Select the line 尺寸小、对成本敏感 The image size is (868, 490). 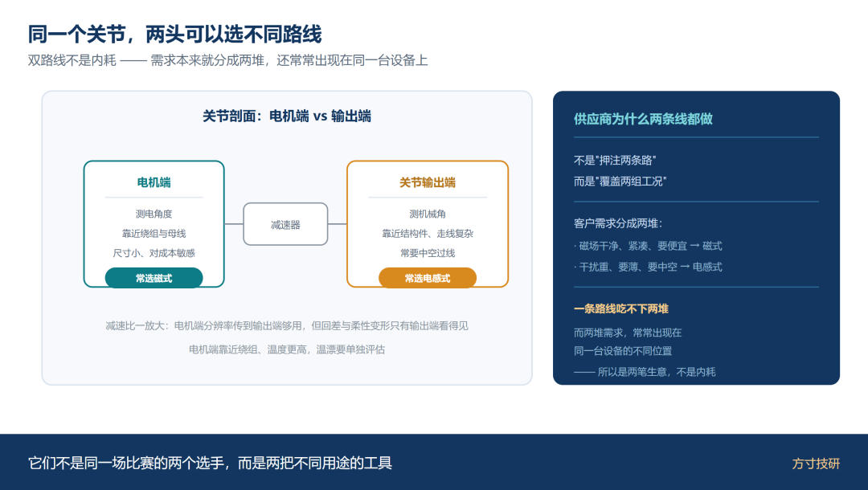tap(154, 253)
